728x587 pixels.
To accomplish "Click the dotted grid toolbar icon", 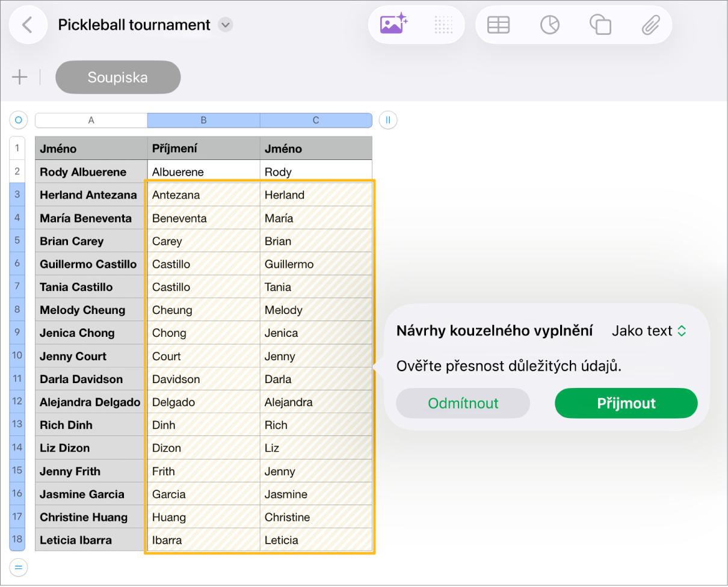I will pos(443,25).
